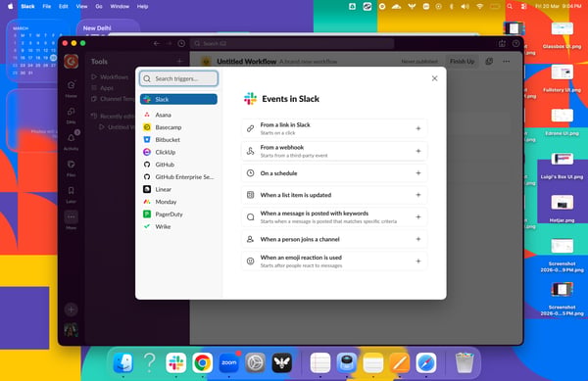Select GitHub in the apps list

[x=178, y=165]
